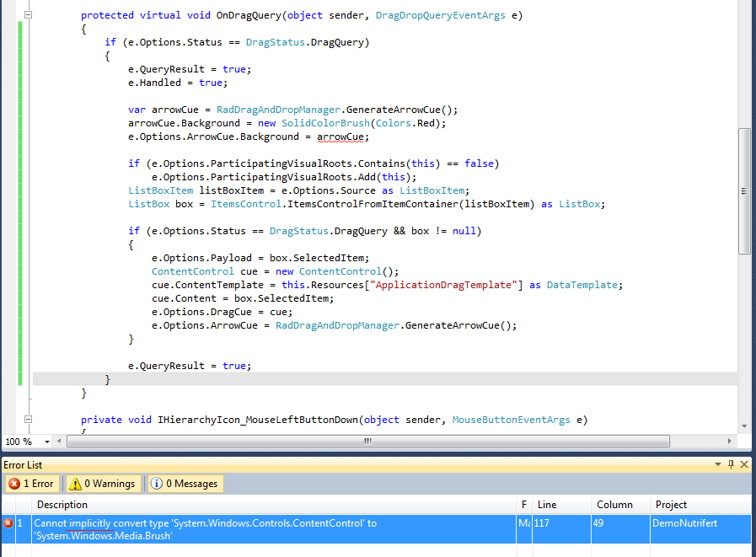The width and height of the screenshot is (756, 557).
Task: Click the blue info messages icon
Action: pyautogui.click(x=156, y=484)
